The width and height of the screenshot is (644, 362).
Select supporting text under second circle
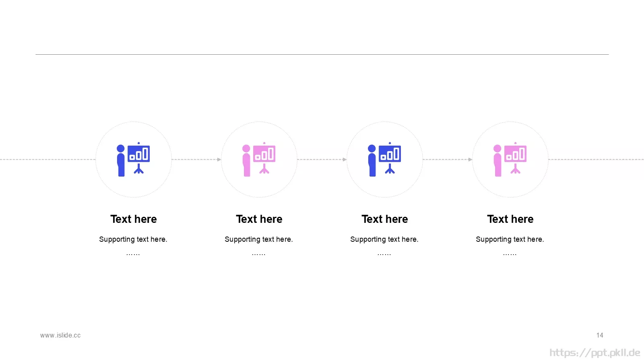point(259,239)
